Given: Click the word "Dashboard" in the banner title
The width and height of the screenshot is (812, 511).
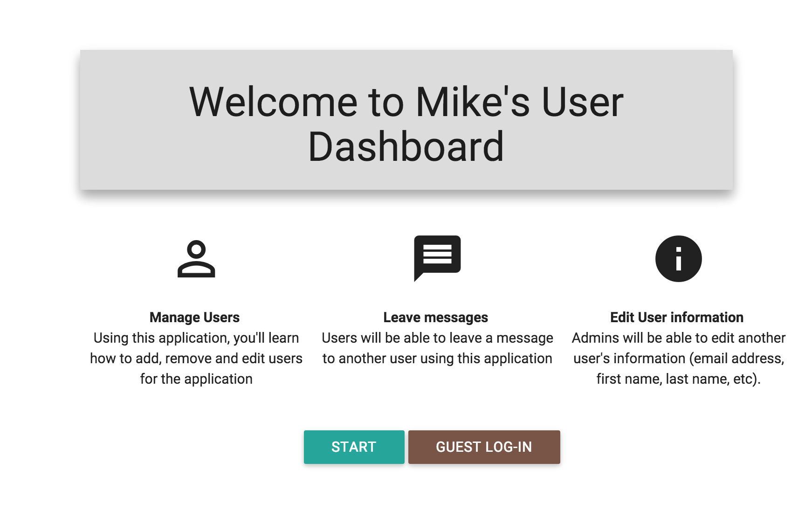Looking at the screenshot, I should (x=406, y=147).
